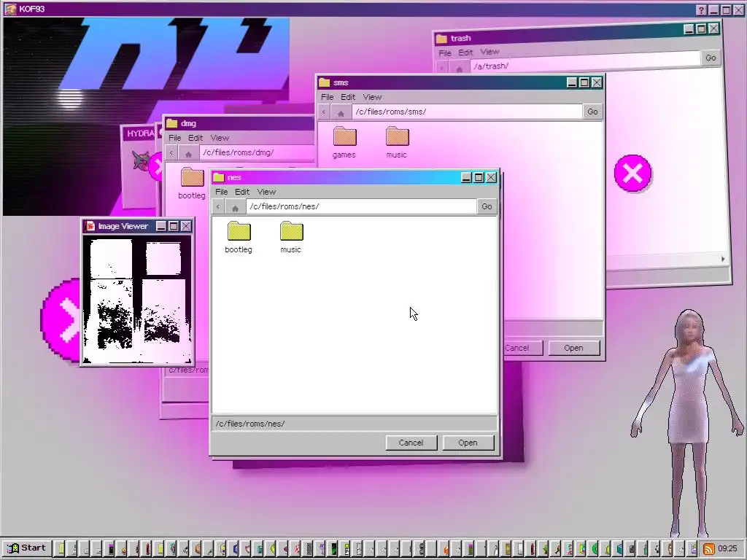
Task: Click the KOF93 title bar icon
Action: click(x=10, y=9)
